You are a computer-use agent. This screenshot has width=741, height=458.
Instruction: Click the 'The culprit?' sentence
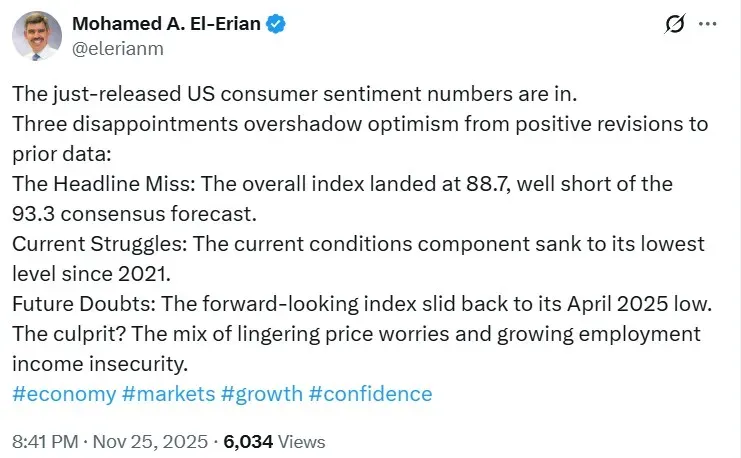click(x=355, y=334)
